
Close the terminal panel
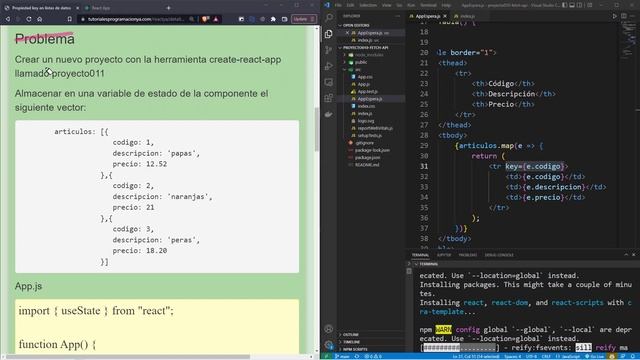coord(633,255)
